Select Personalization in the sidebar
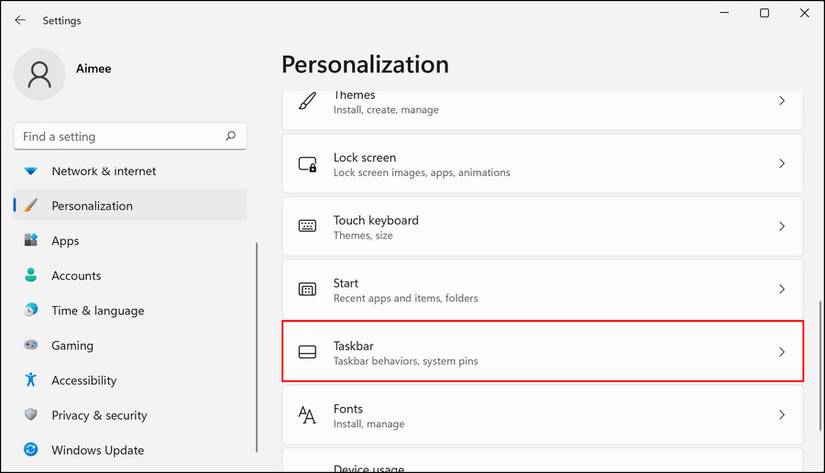Image resolution: width=825 pixels, height=473 pixels. tap(92, 206)
